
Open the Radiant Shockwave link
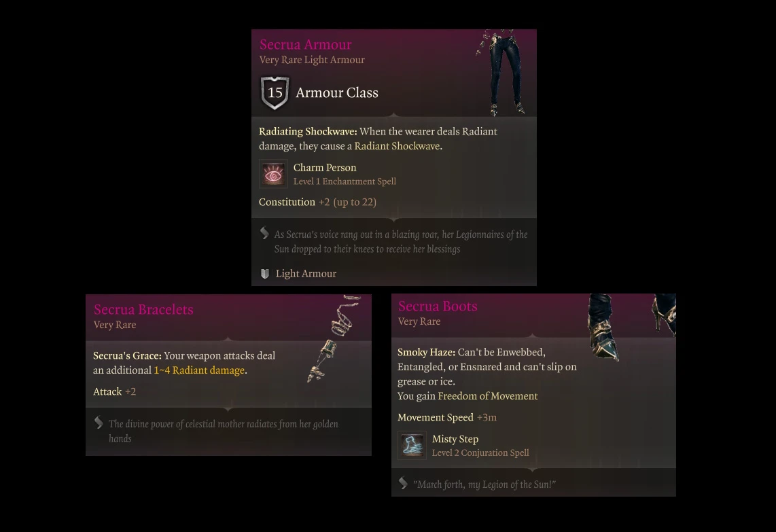pos(397,146)
